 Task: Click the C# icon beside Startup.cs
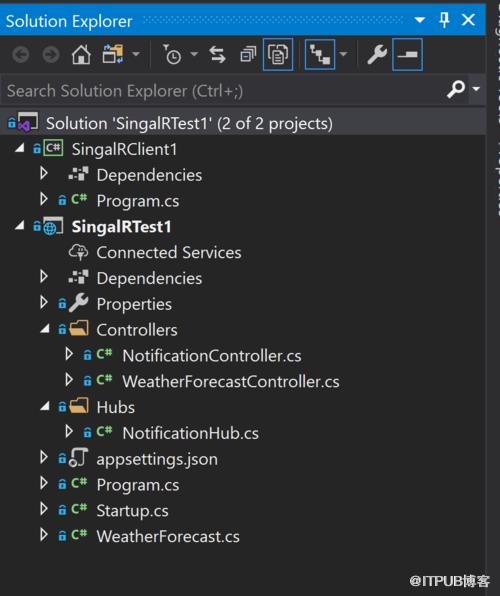point(79,509)
